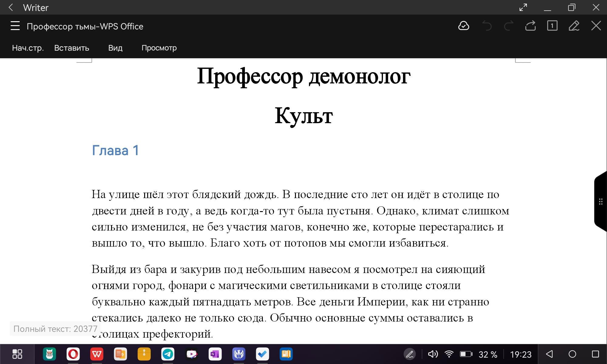
Task: Open Opera browser in taskbar
Action: [x=73, y=354]
